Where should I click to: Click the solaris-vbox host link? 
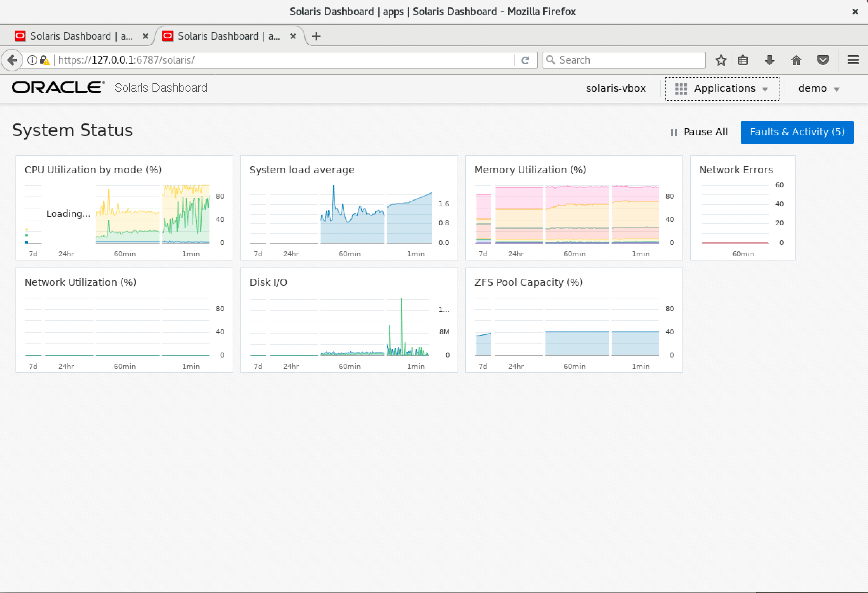(616, 89)
